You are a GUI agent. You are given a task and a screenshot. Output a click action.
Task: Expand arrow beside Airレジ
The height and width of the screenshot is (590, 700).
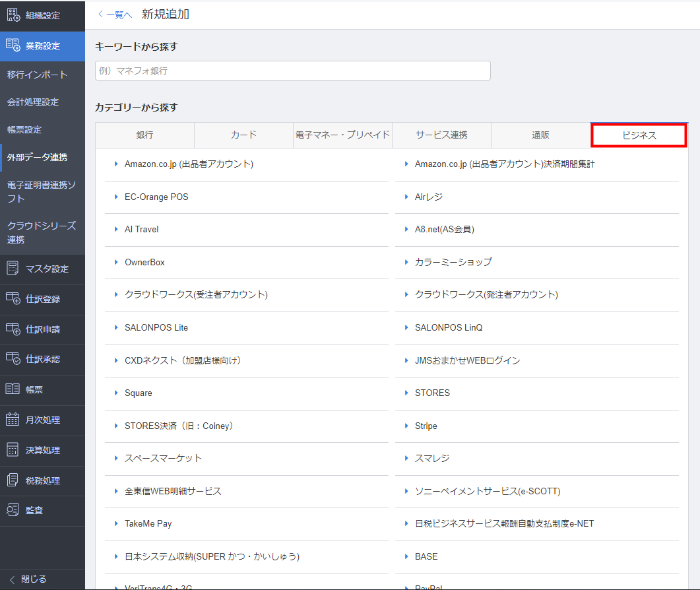[x=406, y=197]
